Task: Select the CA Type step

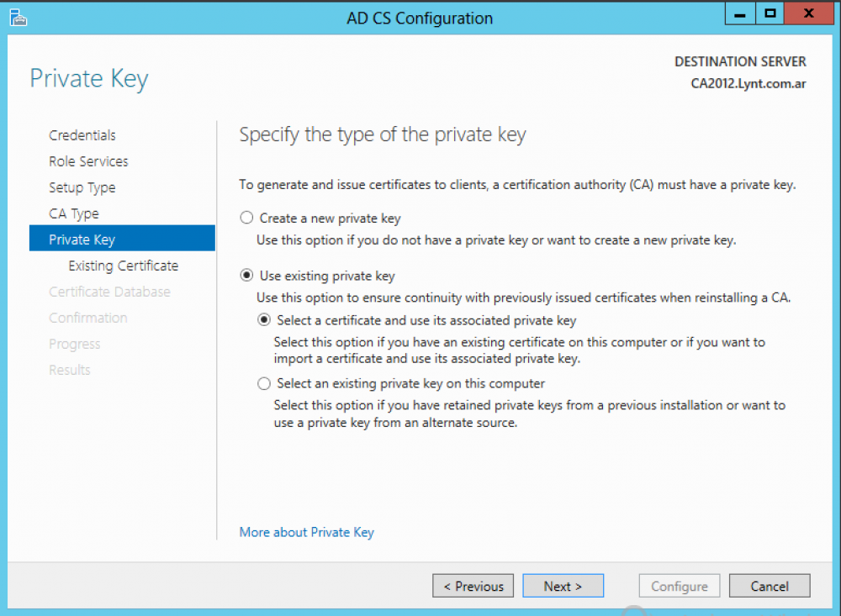Action: (74, 213)
